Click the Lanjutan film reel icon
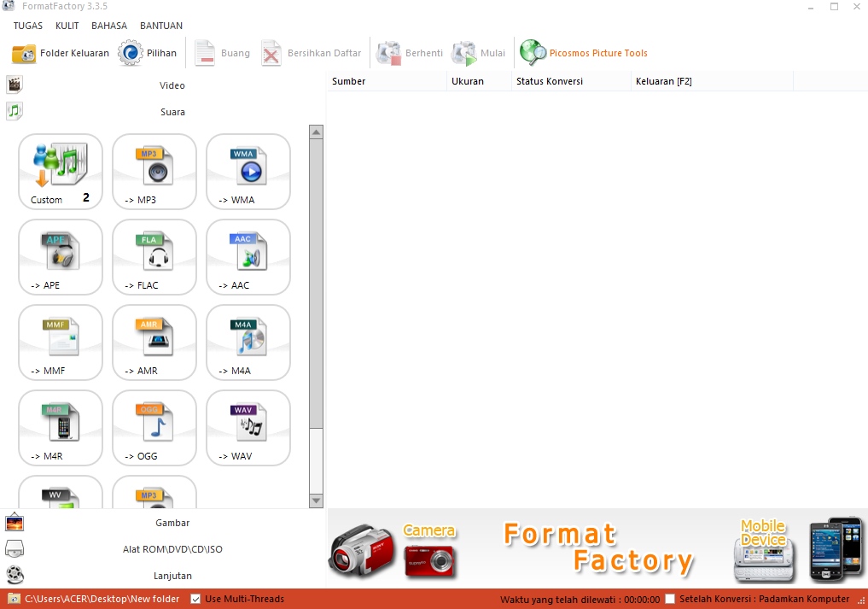Image resolution: width=868 pixels, height=609 pixels. pyautogui.click(x=15, y=575)
